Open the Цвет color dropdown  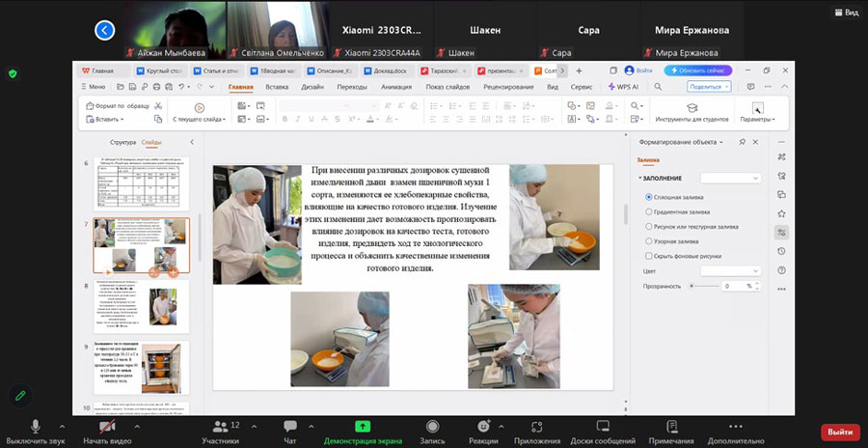(730, 271)
